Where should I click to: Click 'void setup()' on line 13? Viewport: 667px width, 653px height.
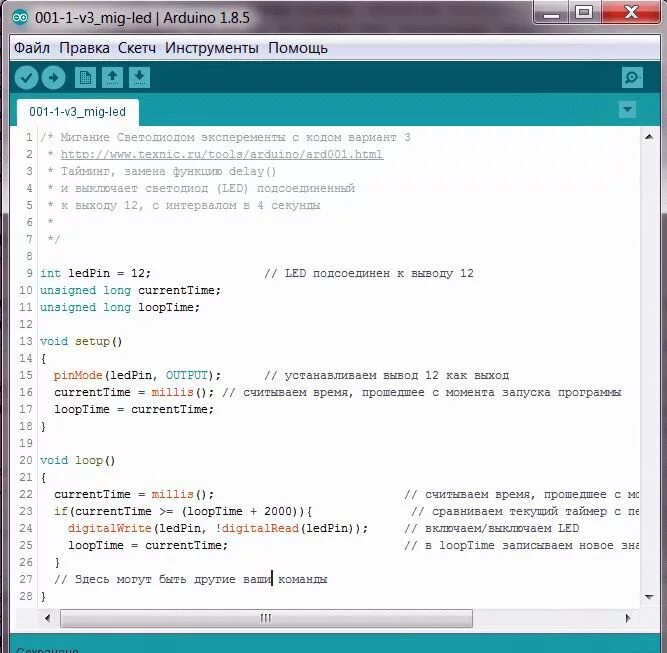pos(81,341)
